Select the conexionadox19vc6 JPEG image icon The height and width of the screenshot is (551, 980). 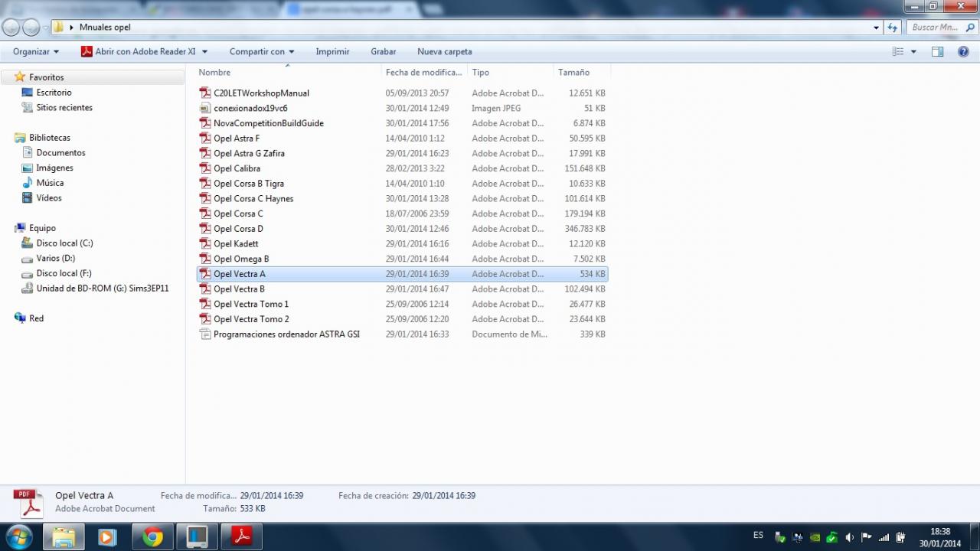pyautogui.click(x=205, y=108)
